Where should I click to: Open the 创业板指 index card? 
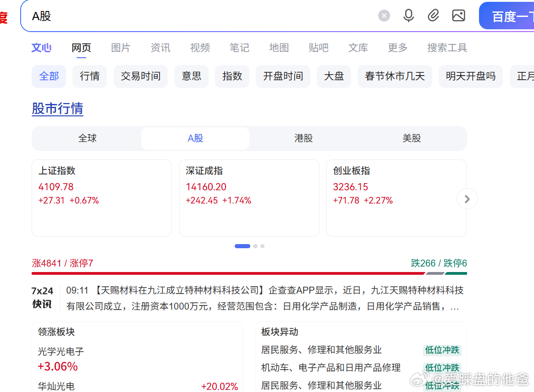click(396, 198)
